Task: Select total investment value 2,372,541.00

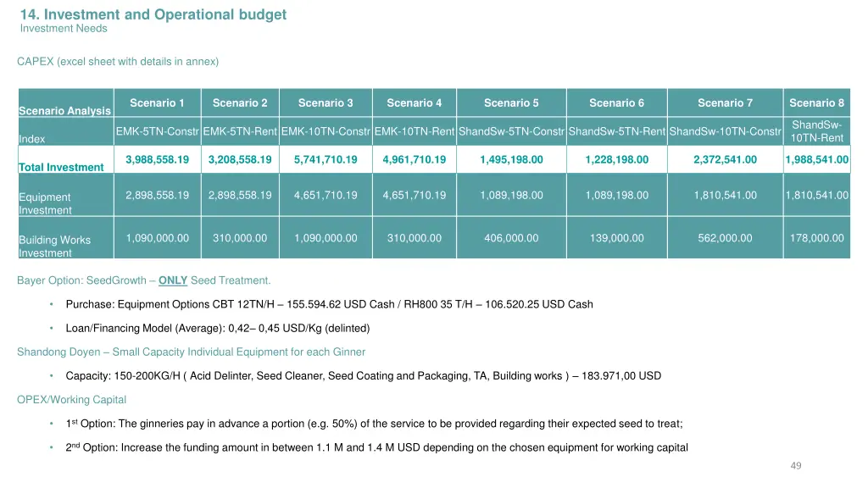Action: pyautogui.click(x=726, y=160)
